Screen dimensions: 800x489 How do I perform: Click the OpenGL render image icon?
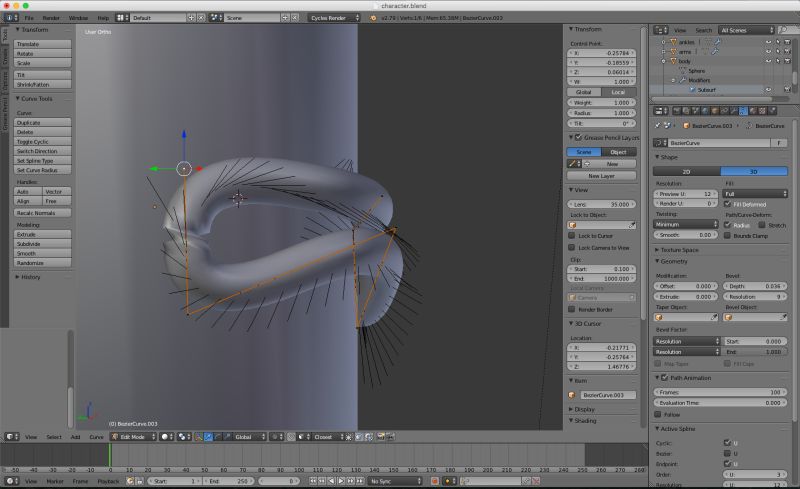click(380, 437)
